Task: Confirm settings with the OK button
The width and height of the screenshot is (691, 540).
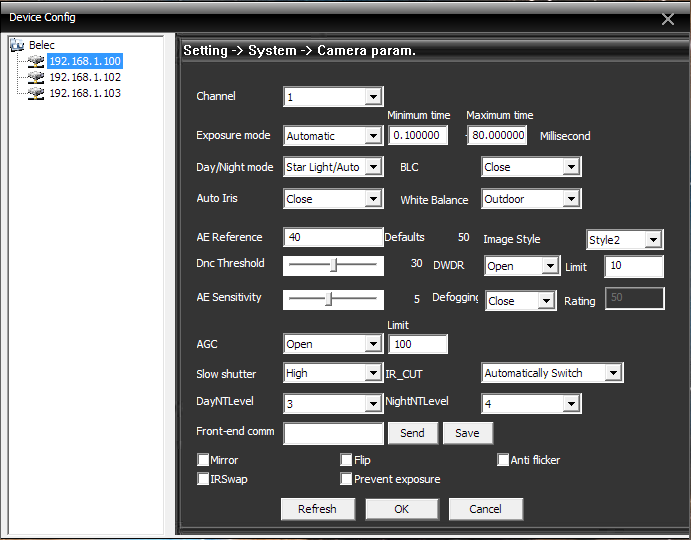Action: pyautogui.click(x=402, y=509)
